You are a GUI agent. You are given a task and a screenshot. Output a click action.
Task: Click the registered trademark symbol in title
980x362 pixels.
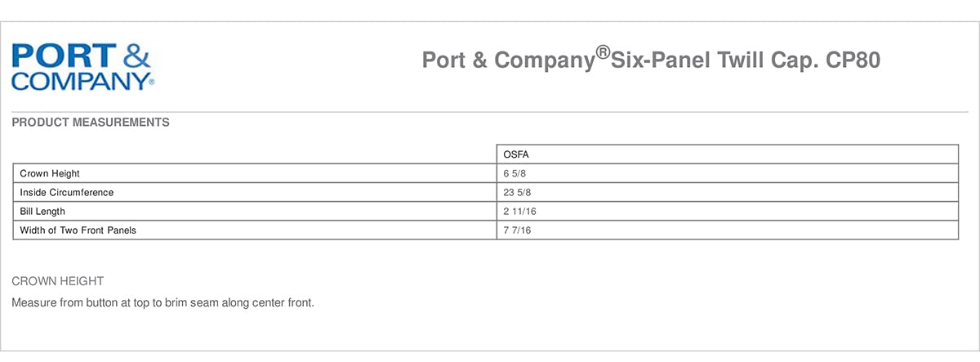click(604, 53)
